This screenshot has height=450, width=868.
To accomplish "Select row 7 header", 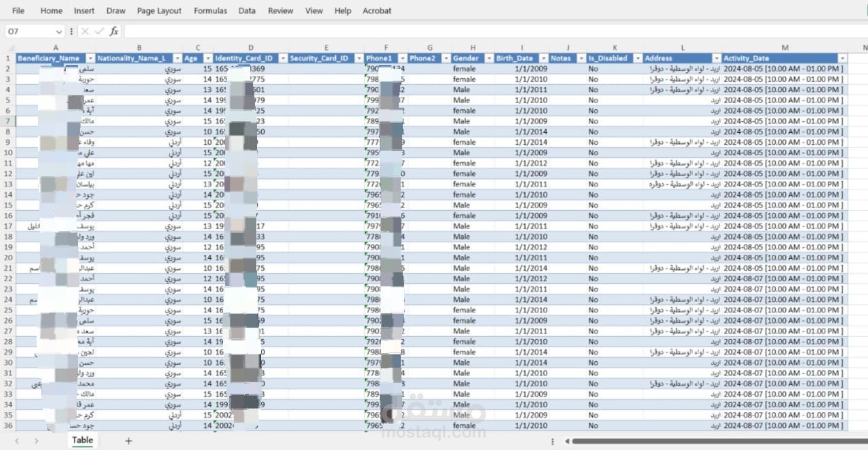I will point(7,121).
